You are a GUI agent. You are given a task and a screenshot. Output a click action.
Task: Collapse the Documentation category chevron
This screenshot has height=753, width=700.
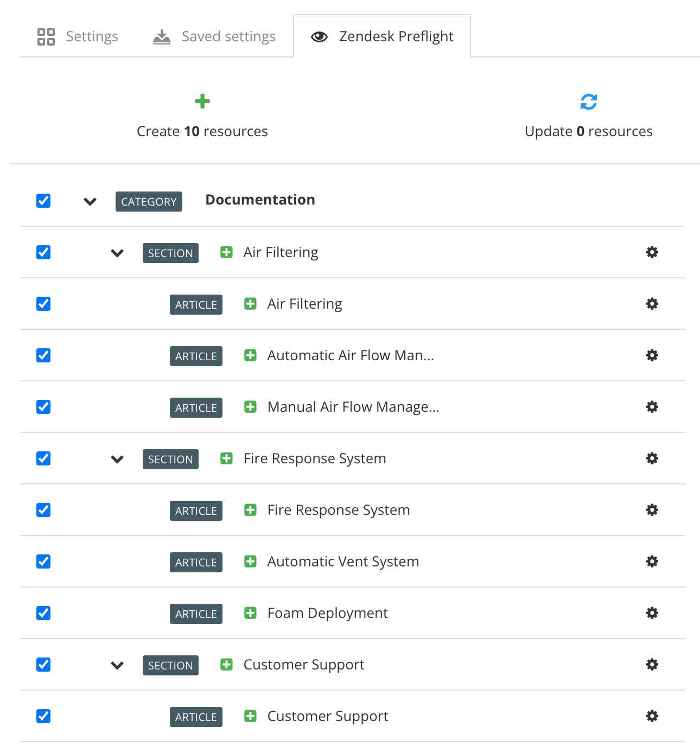click(x=90, y=201)
